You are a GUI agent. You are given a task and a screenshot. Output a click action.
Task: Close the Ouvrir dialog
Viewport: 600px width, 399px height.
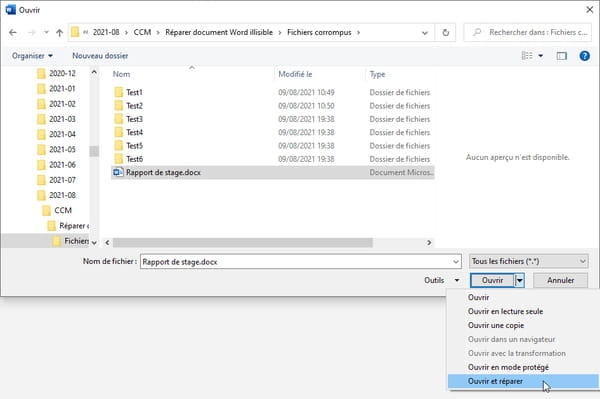point(590,10)
